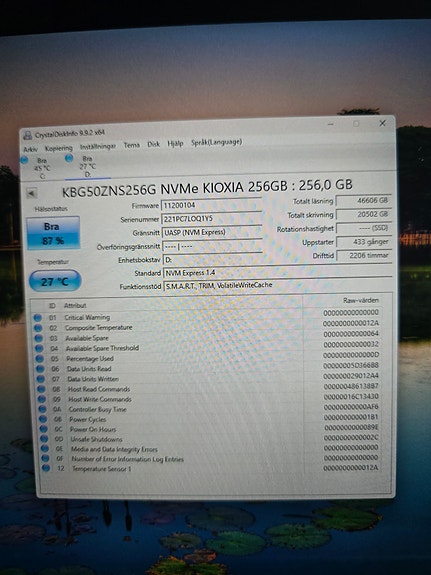Click the status dot for Media and Data Integrity Errors
This screenshot has height=575, width=431.
tap(45, 448)
